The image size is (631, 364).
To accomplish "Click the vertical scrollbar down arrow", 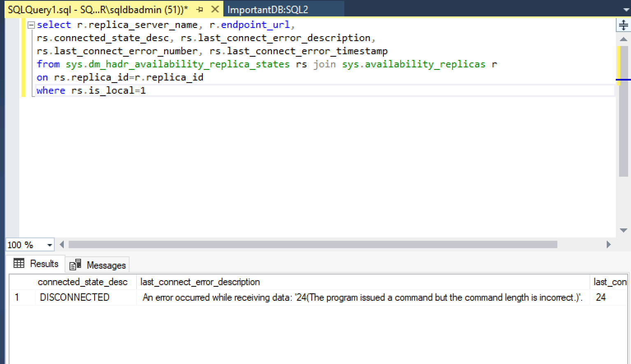I will coord(624,230).
